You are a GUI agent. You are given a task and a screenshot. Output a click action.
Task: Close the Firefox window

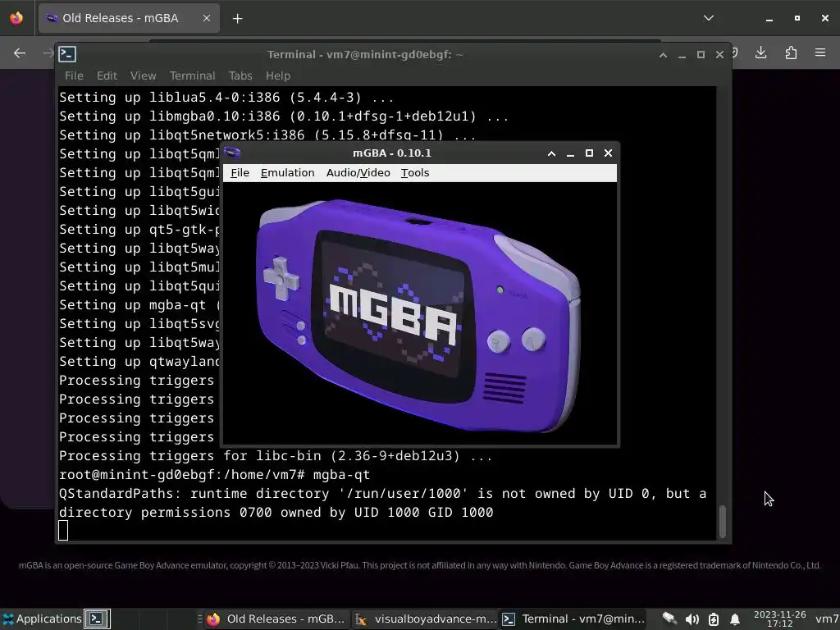coord(825,18)
